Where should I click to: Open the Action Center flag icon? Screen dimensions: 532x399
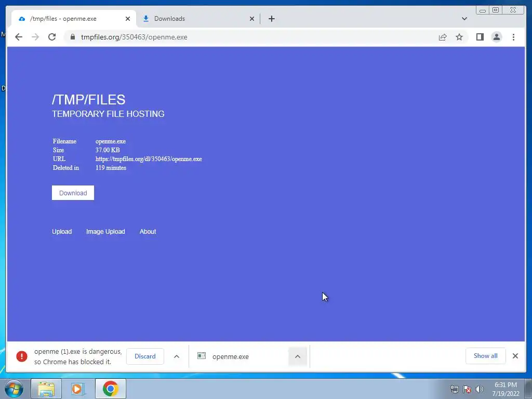[467, 389]
